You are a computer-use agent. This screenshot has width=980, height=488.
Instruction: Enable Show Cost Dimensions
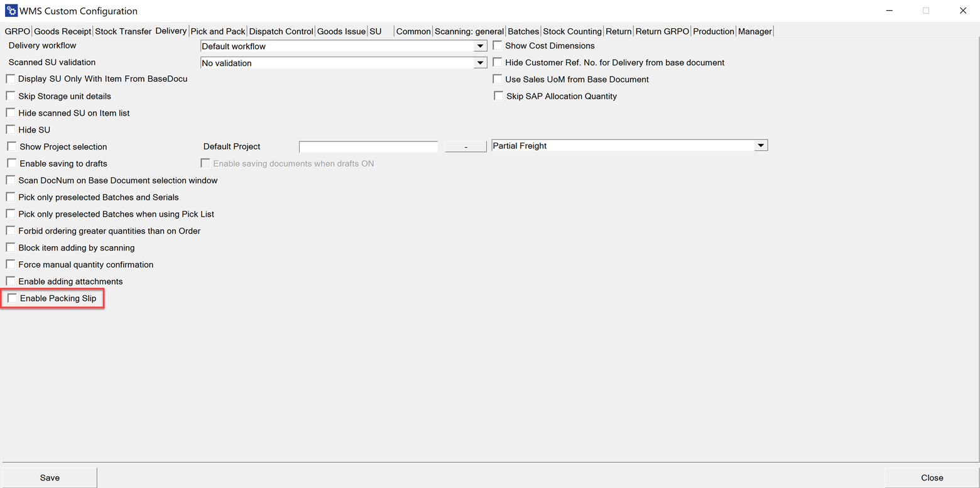[x=498, y=45]
